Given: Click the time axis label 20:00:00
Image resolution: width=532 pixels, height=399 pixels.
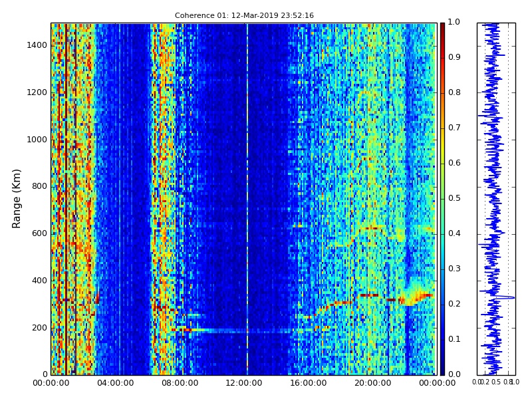Looking at the screenshot, I should click(373, 384).
